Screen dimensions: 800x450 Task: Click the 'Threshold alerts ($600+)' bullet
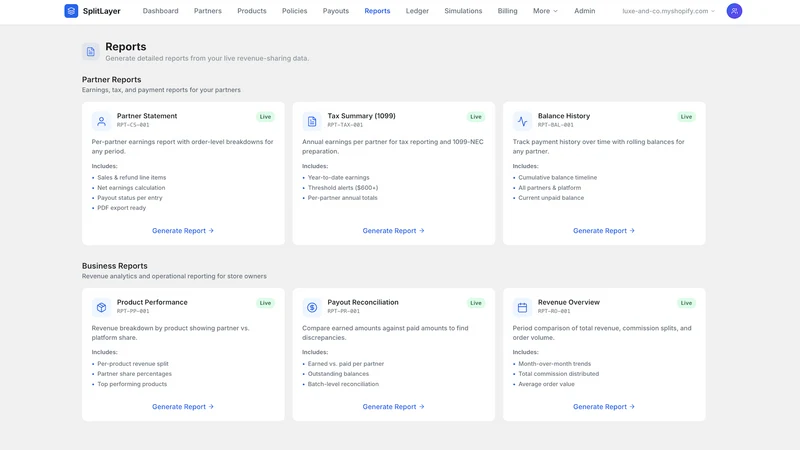(x=343, y=188)
